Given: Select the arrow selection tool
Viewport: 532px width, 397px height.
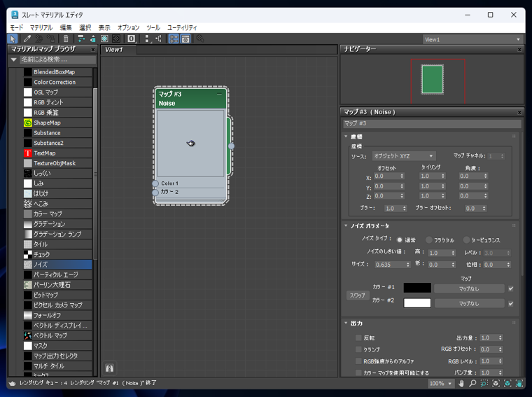Looking at the screenshot, I should 13,39.
